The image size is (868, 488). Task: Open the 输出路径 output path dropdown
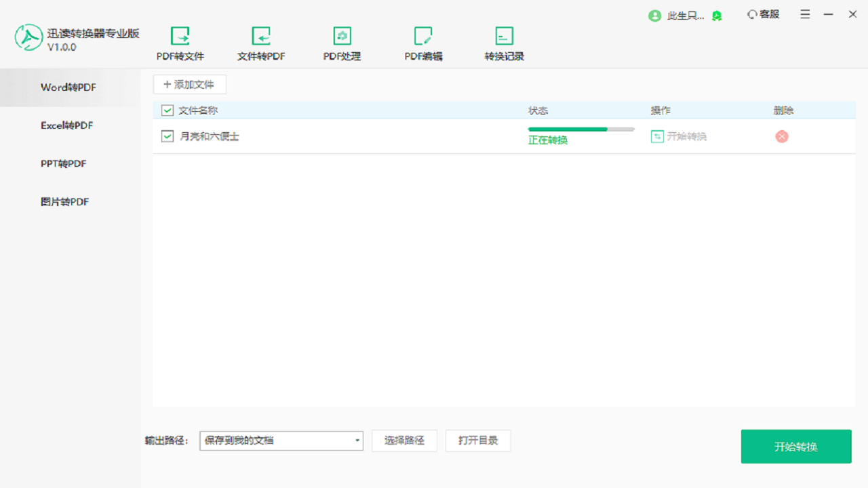coord(357,441)
